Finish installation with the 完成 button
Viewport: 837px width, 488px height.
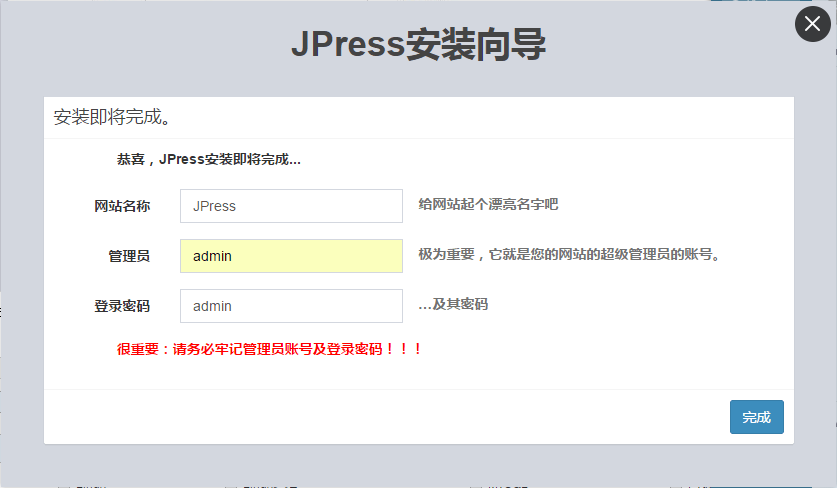[x=756, y=417]
